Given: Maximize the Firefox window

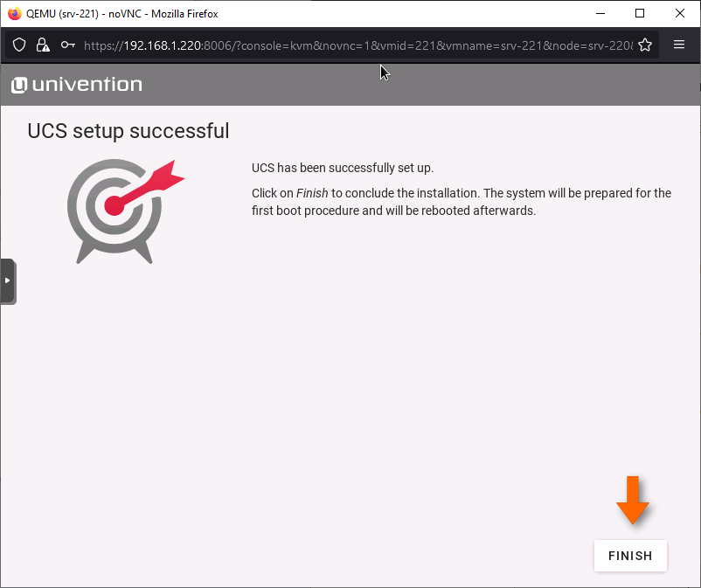Looking at the screenshot, I should tap(640, 13).
